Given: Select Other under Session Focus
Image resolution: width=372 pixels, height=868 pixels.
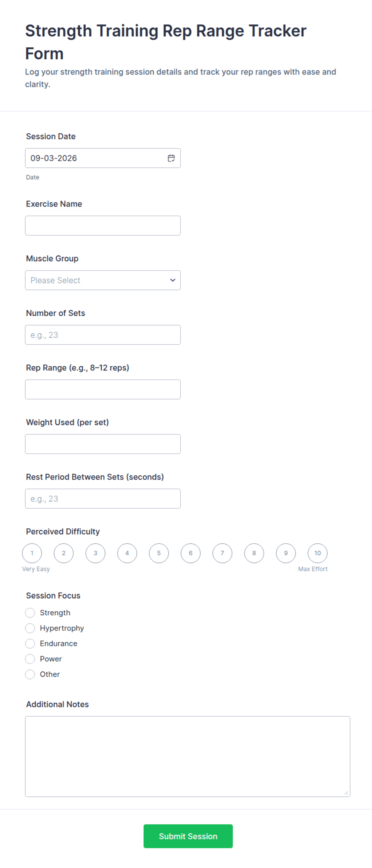Looking at the screenshot, I should coord(30,674).
